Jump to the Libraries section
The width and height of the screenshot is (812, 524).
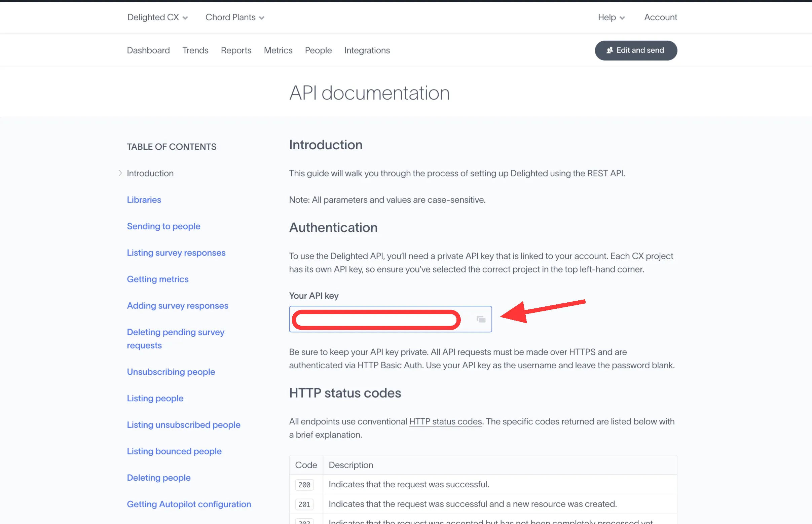(144, 200)
